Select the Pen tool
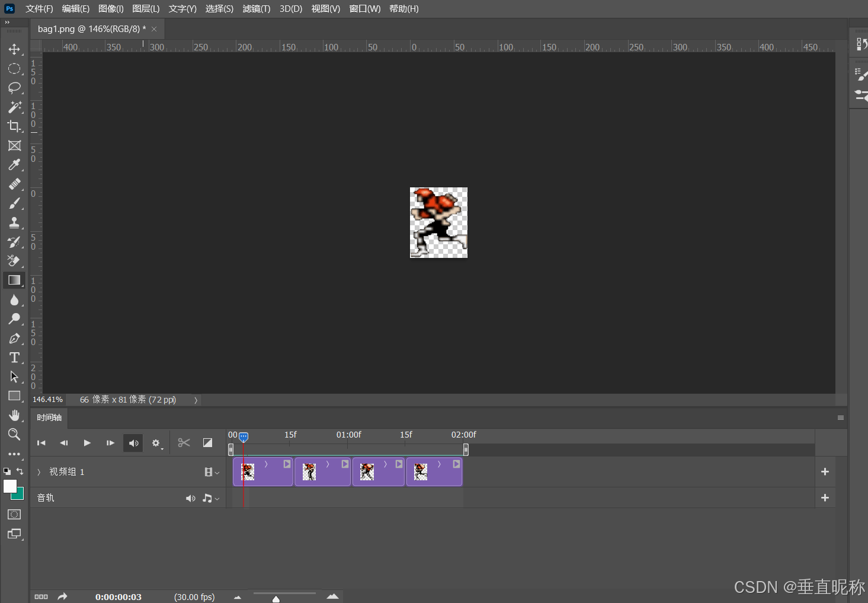The image size is (868, 603). pos(14,339)
